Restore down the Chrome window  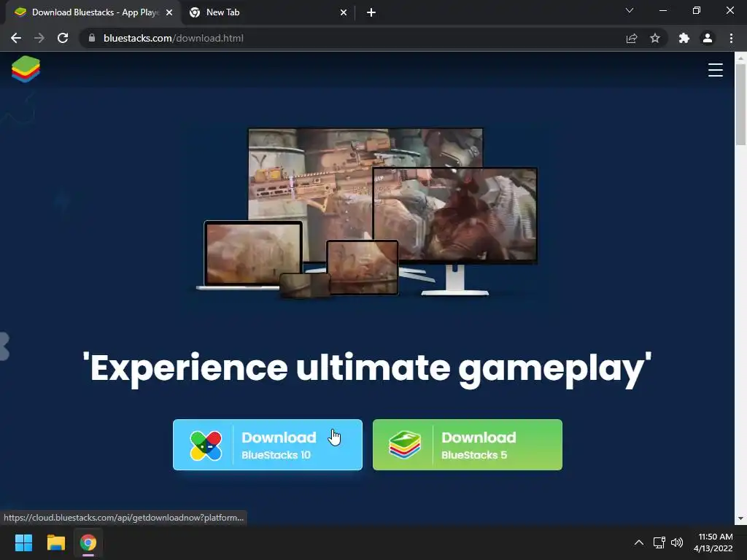click(x=697, y=10)
